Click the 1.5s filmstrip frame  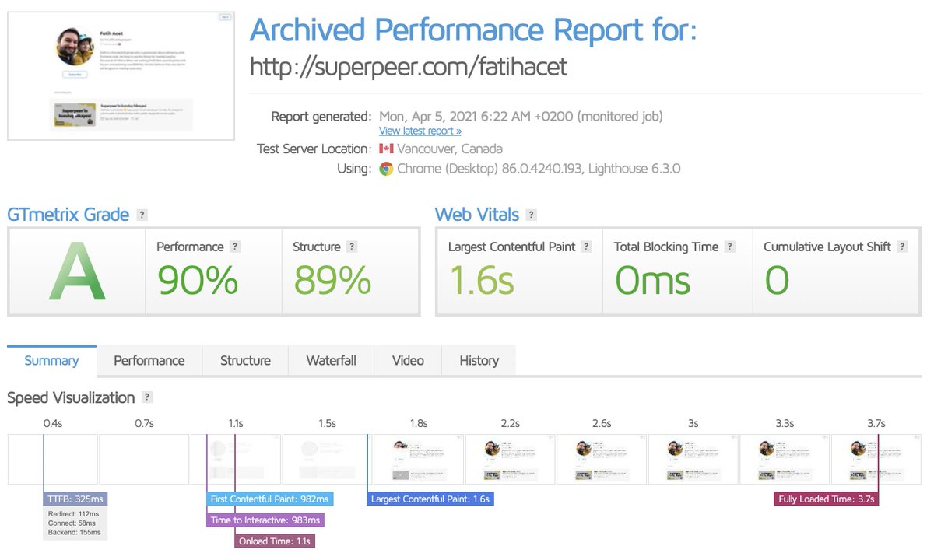[x=327, y=459]
